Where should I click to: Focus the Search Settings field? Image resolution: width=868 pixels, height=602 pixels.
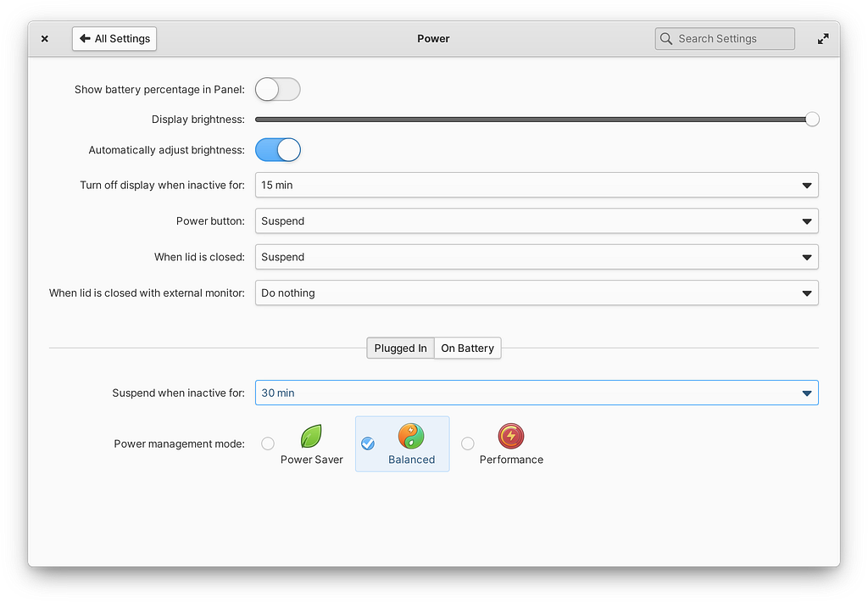[x=725, y=39]
